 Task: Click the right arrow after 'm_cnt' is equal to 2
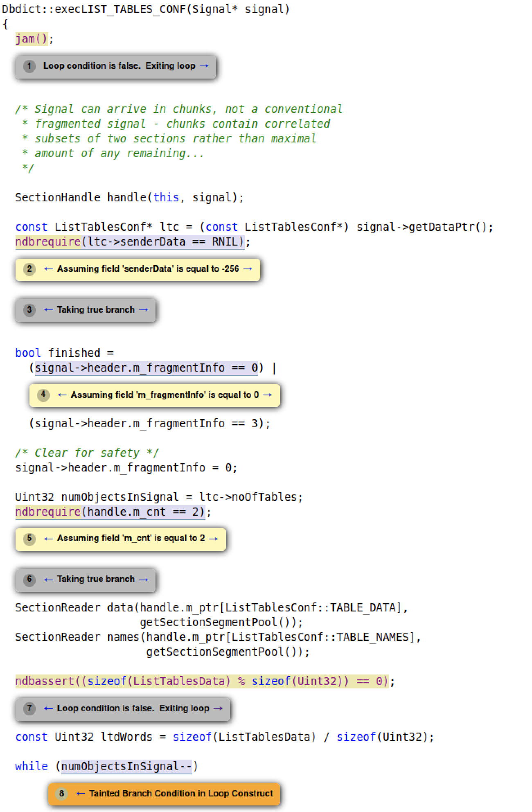(x=213, y=538)
